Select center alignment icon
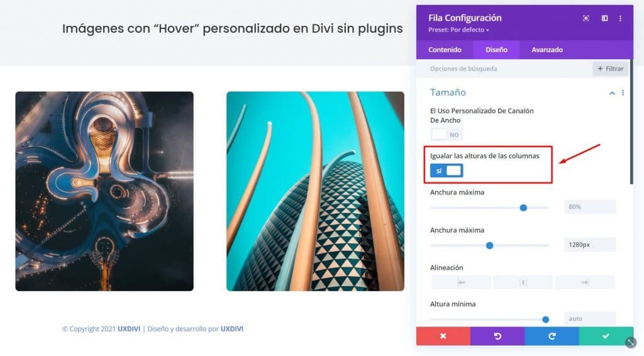This screenshot has height=356, width=644. pyautogui.click(x=523, y=282)
